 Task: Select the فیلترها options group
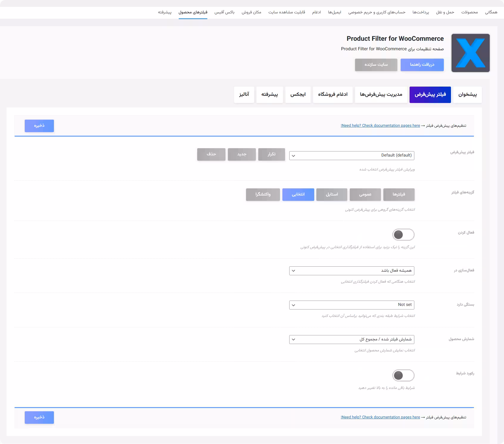399,194
